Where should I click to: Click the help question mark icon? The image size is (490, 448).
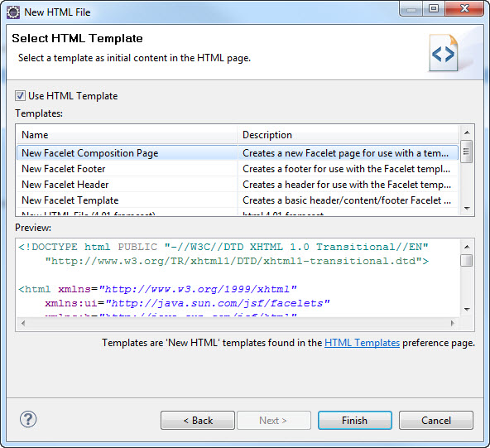point(28,420)
